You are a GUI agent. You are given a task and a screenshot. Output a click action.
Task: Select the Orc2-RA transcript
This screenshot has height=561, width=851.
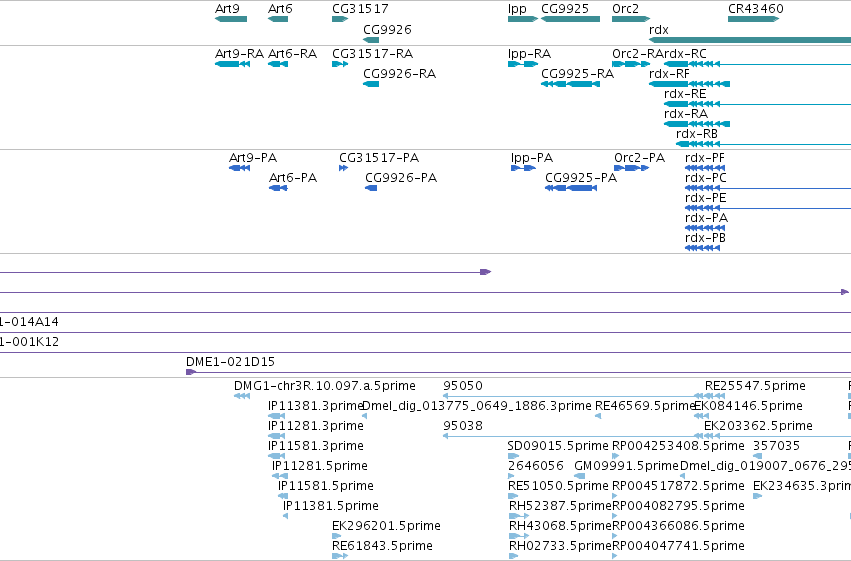pyautogui.click(x=631, y=64)
